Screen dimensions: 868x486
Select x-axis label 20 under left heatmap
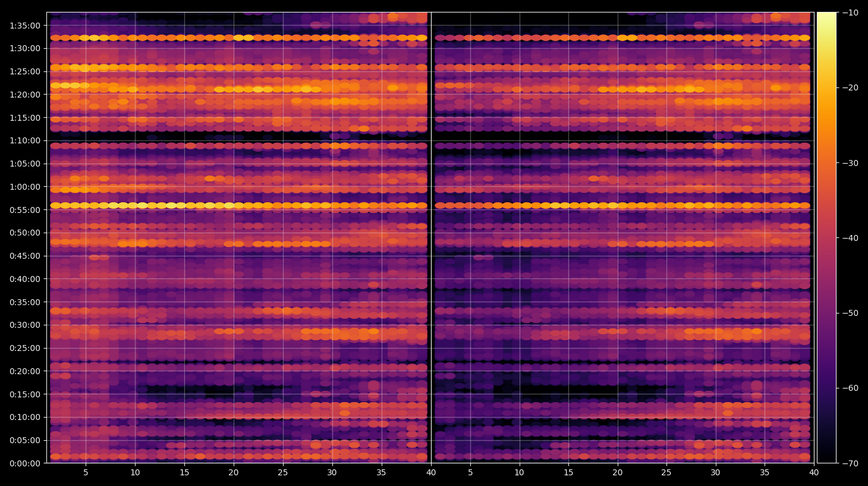pyautogui.click(x=234, y=473)
